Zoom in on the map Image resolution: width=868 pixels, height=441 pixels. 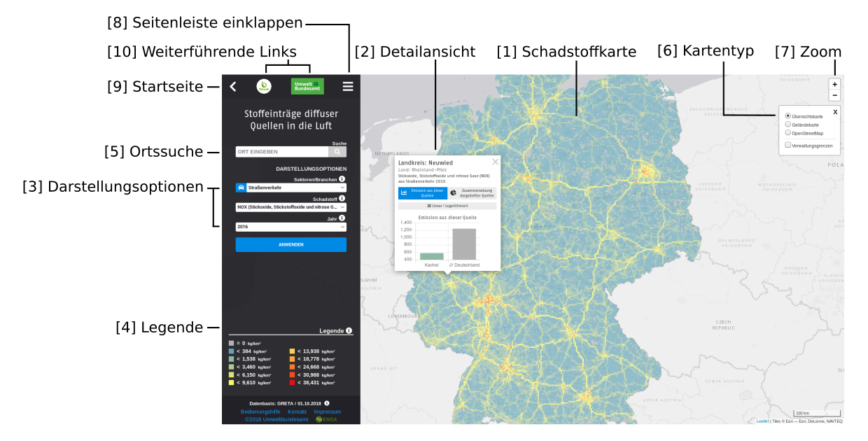point(834,85)
